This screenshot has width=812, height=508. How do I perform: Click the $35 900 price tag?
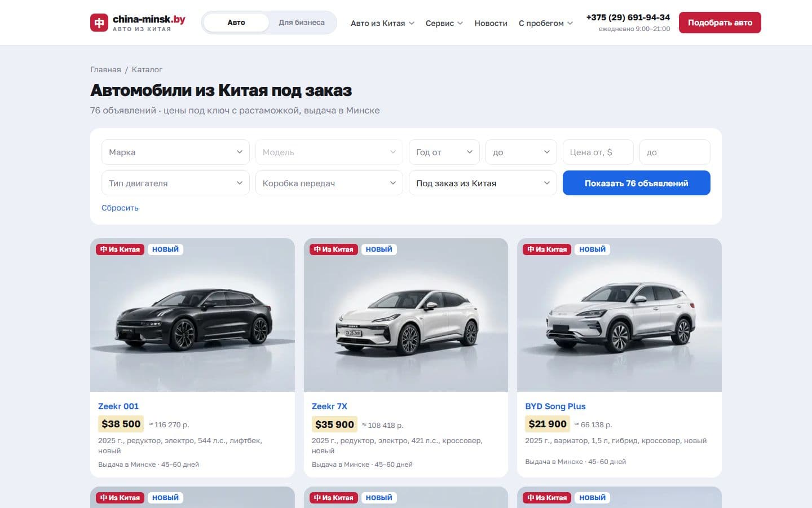[x=334, y=424]
